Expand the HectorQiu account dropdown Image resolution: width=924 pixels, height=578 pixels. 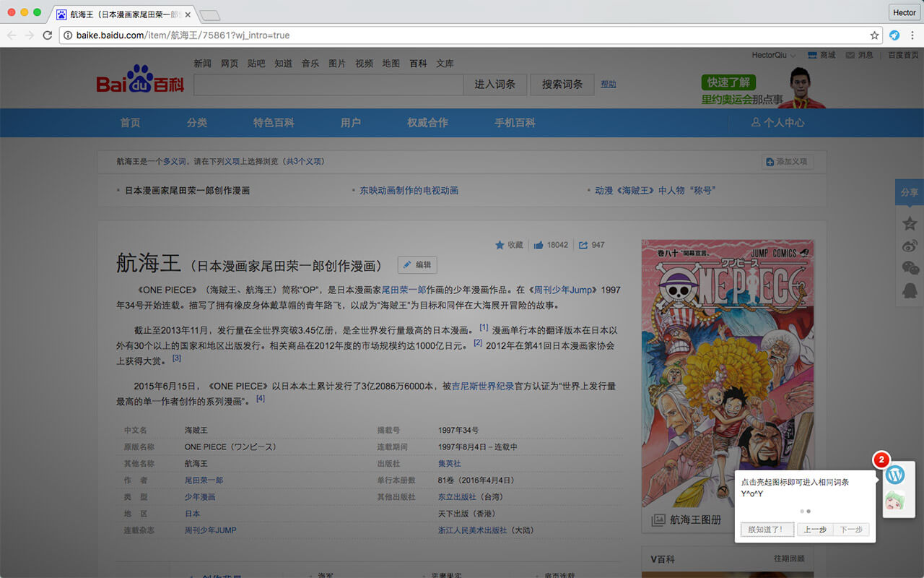coord(793,56)
